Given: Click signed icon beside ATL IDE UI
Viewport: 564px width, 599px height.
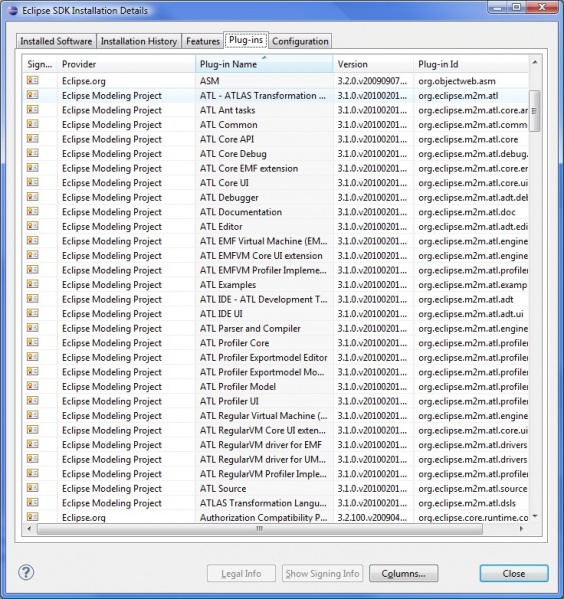Looking at the screenshot, I should click(x=32, y=313).
